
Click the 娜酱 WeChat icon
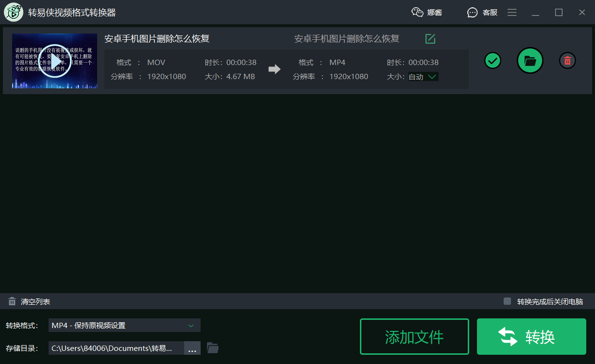click(x=418, y=12)
